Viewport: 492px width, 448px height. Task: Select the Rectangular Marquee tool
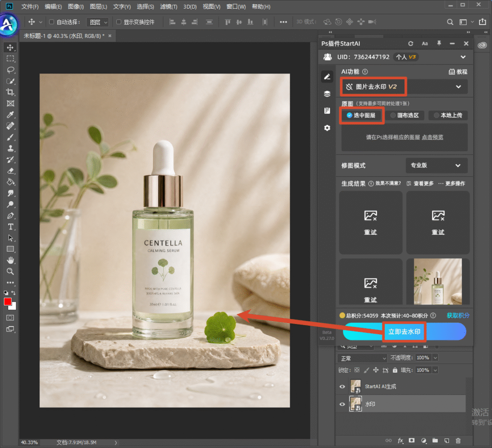11,59
